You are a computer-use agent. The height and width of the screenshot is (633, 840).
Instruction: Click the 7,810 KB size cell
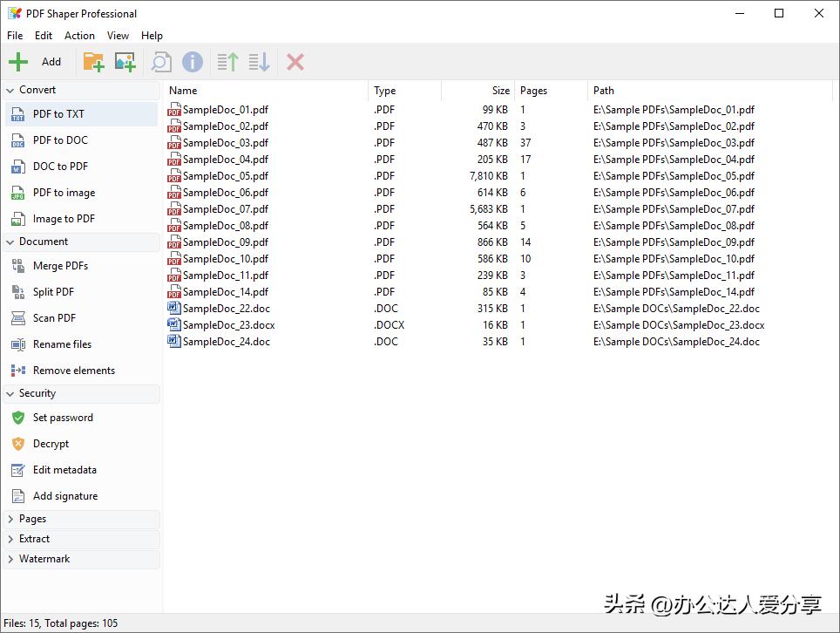tap(489, 176)
